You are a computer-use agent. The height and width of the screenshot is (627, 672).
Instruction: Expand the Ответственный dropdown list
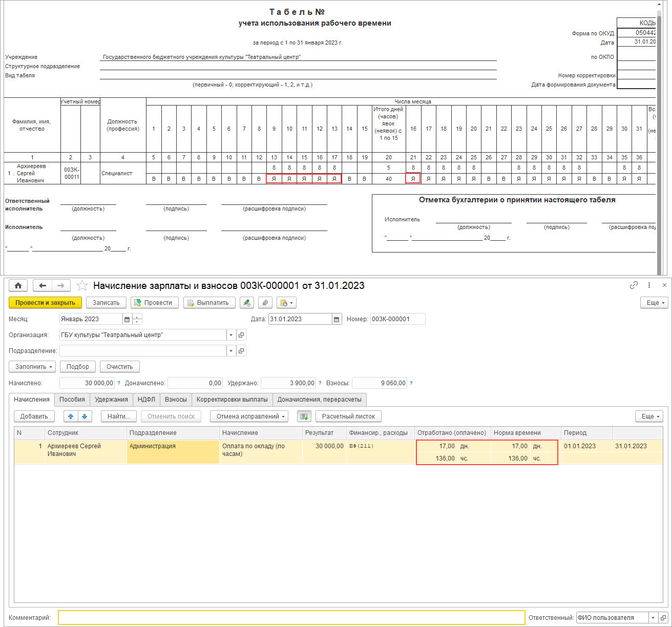point(653,618)
